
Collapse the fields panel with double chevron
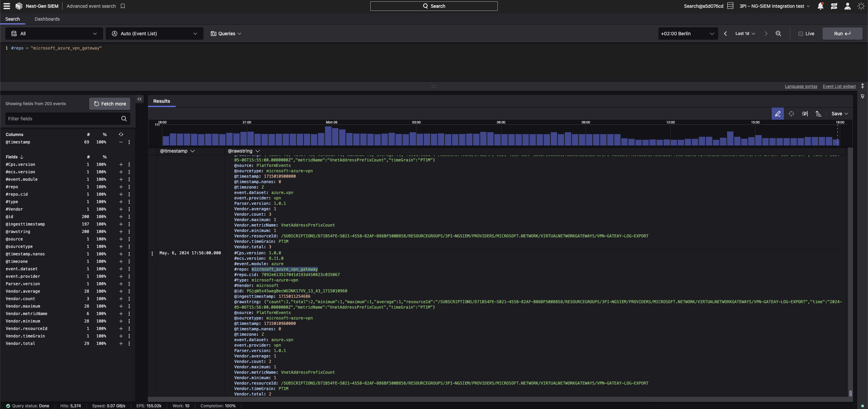coord(139,99)
